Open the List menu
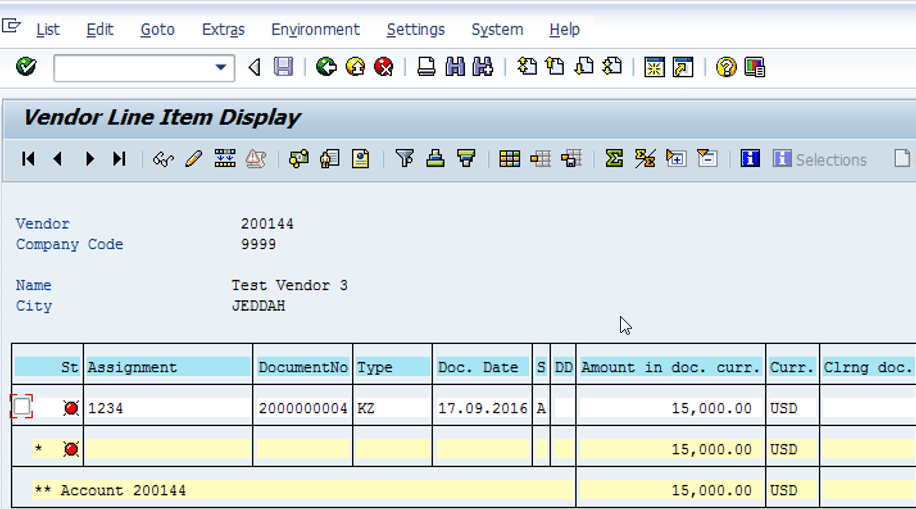Image resolution: width=916 pixels, height=509 pixels. [x=48, y=29]
